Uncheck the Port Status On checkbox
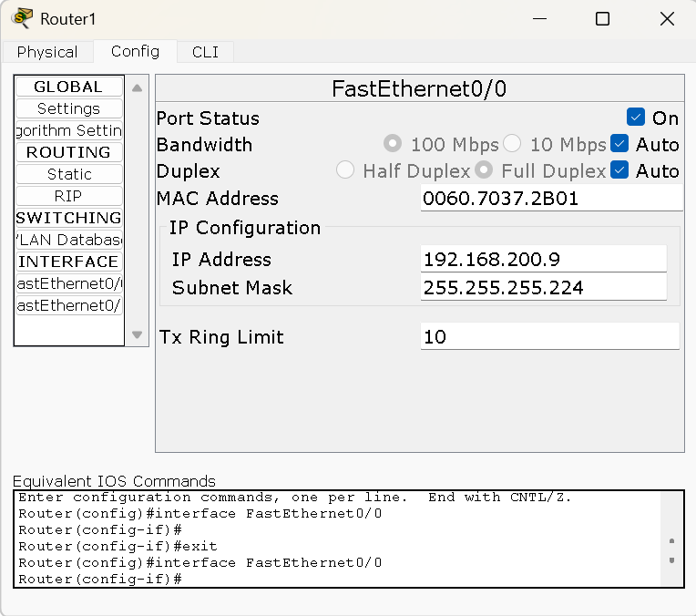Screen dimensions: 696x616 click(636, 118)
